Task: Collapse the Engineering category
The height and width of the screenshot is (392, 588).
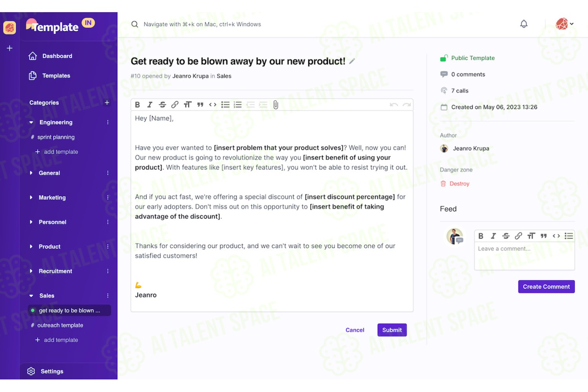Action: (x=31, y=122)
